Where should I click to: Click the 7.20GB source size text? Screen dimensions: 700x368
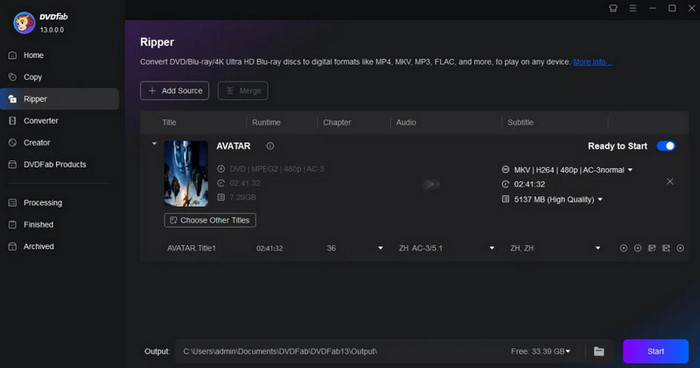pos(242,197)
